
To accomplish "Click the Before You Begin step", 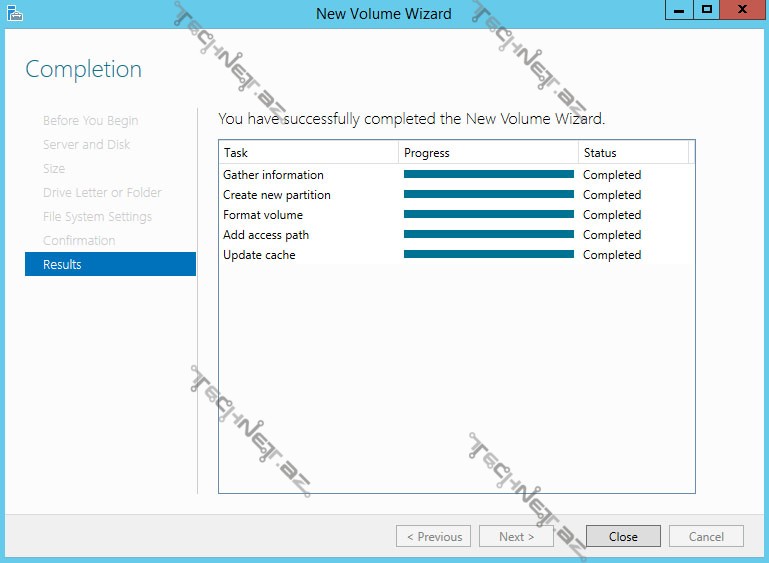I will click(90, 120).
